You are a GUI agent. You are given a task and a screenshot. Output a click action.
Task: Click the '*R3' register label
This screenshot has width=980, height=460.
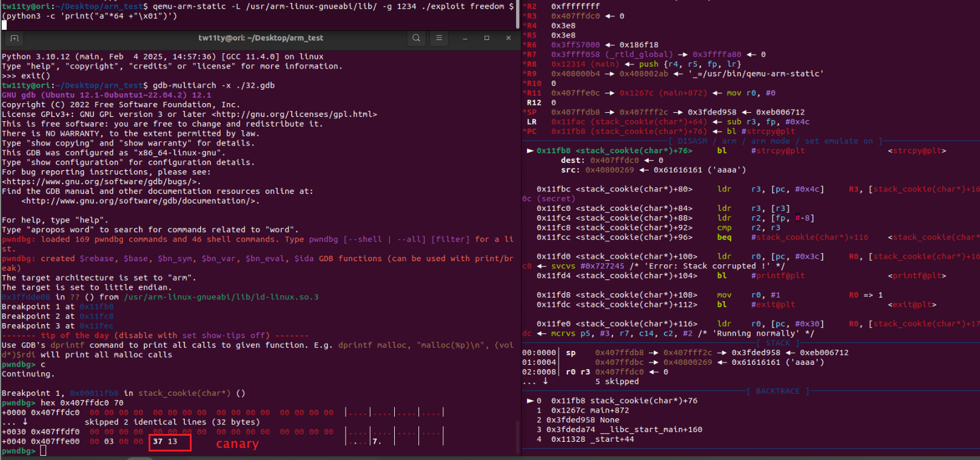coord(529,16)
